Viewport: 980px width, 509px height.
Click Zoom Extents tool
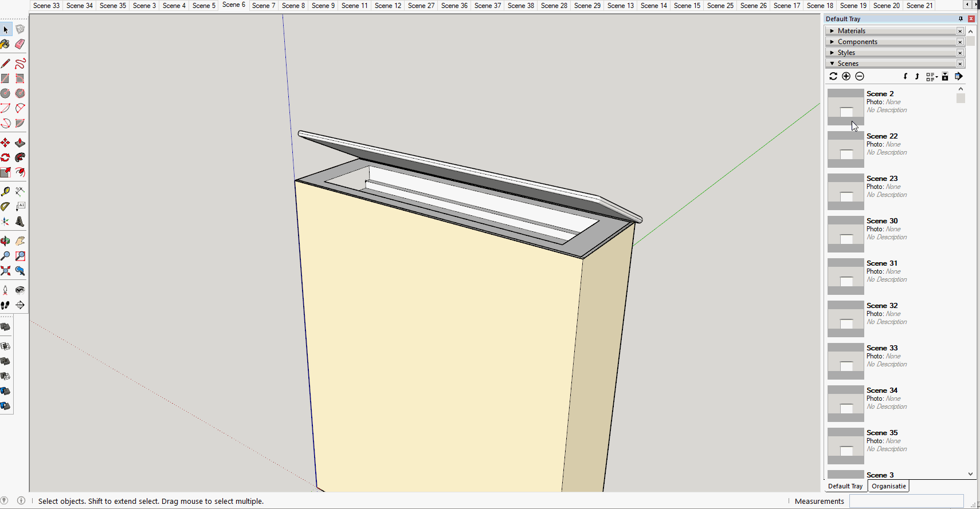6,271
